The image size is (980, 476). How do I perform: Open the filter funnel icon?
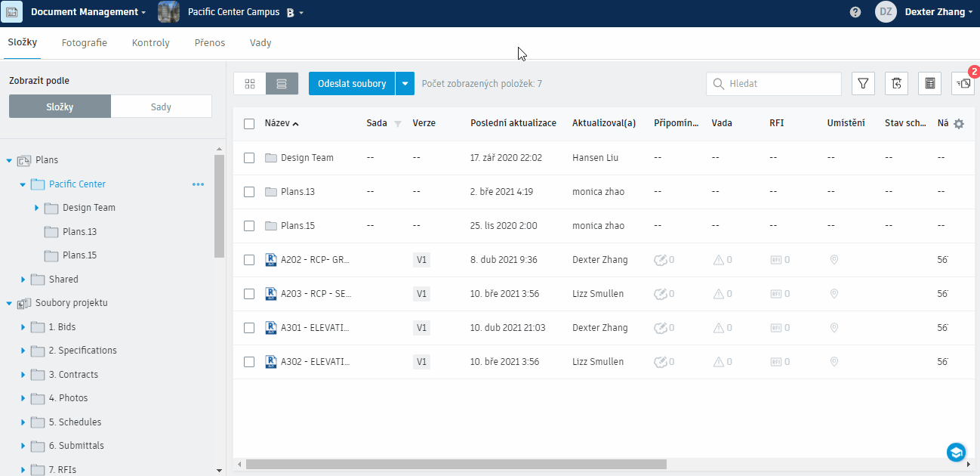tap(863, 84)
